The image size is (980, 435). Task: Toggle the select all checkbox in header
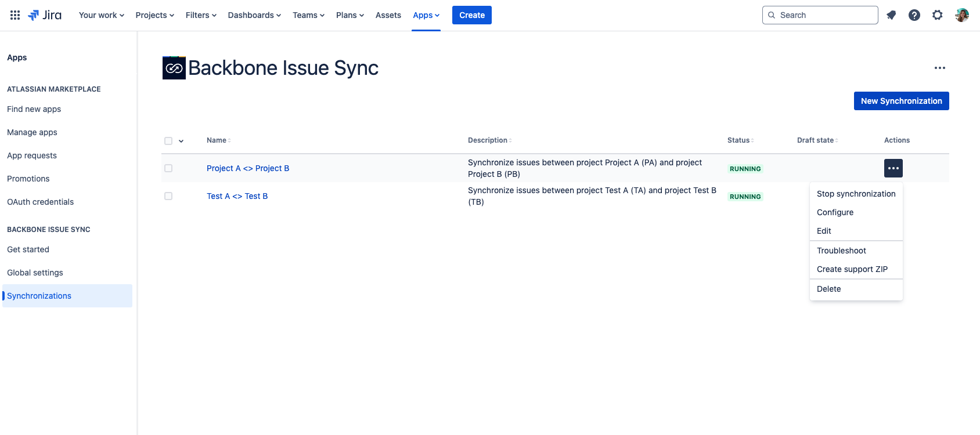(x=168, y=141)
